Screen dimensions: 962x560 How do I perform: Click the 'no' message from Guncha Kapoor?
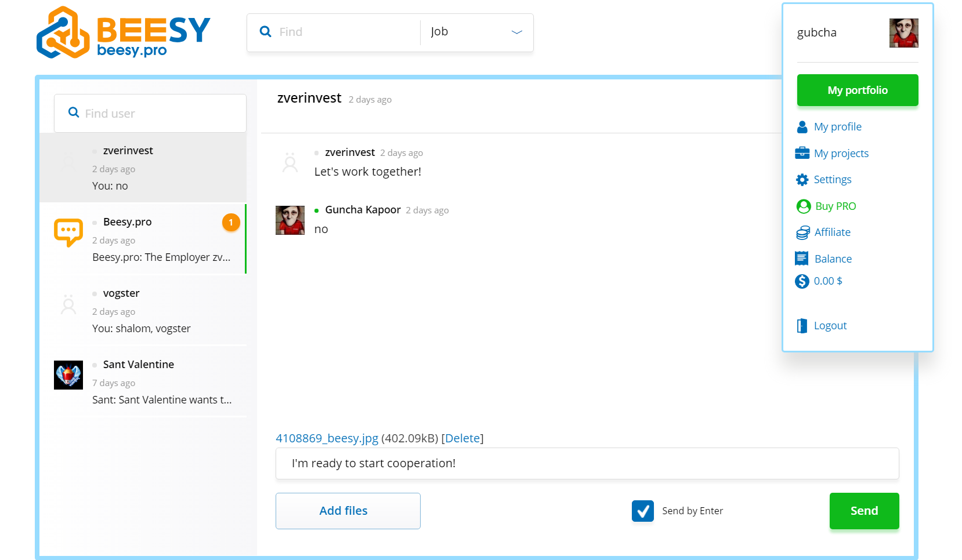[x=321, y=230]
